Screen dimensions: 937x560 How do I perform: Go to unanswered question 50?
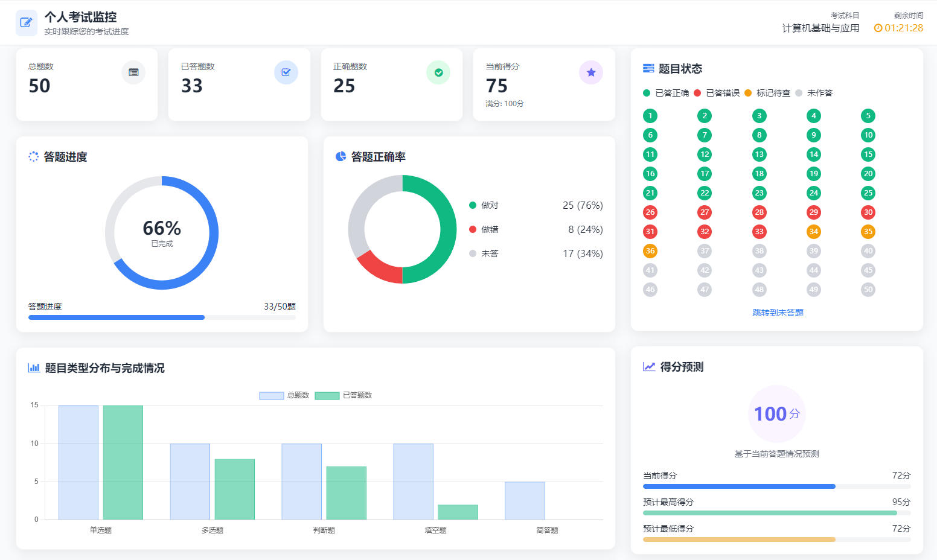click(868, 290)
